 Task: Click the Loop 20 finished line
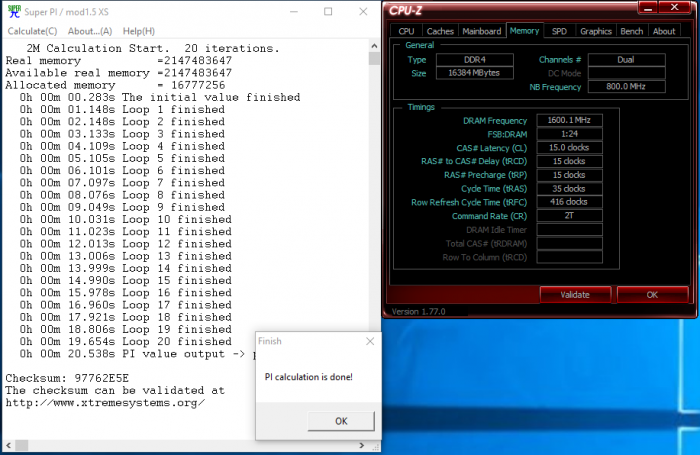pos(125,342)
